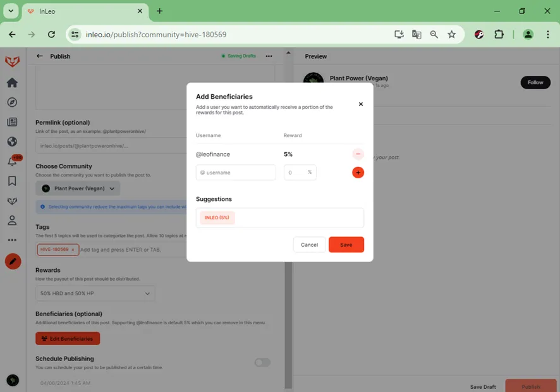Open the Home icon in sidebar
The image size is (560, 392).
tap(12, 83)
